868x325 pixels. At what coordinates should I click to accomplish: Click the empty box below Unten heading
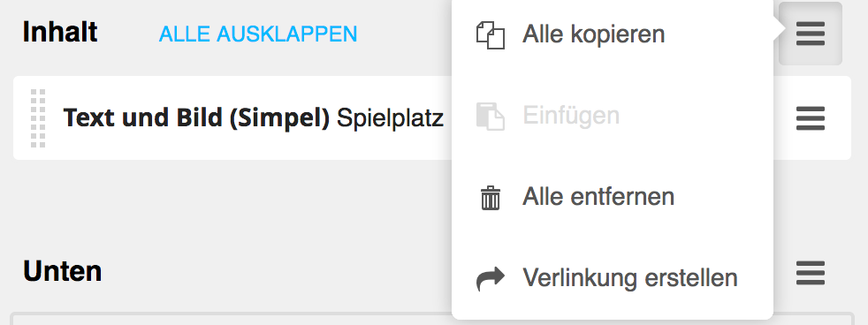(232, 319)
